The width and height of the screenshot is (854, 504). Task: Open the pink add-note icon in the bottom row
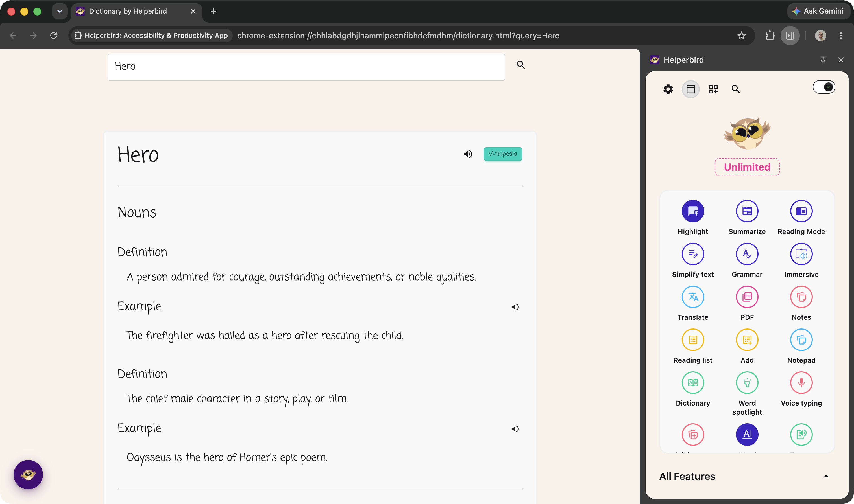(x=692, y=434)
